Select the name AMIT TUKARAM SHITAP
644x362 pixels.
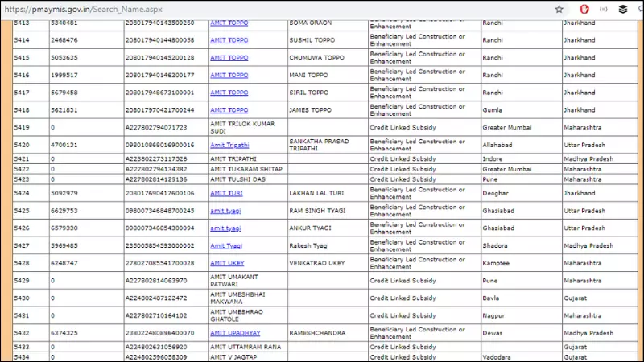(246, 169)
